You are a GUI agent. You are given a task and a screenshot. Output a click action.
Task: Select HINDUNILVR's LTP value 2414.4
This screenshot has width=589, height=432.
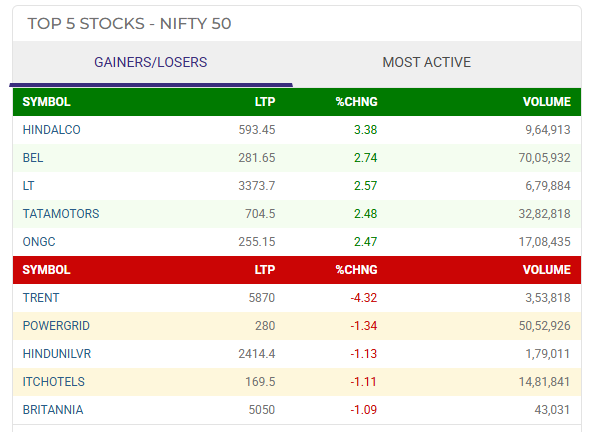click(257, 354)
